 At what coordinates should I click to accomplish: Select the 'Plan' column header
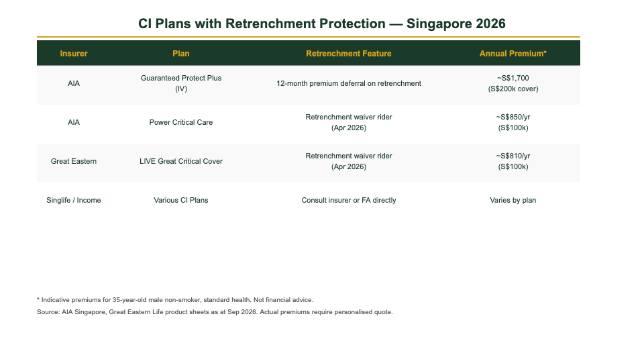[180, 54]
